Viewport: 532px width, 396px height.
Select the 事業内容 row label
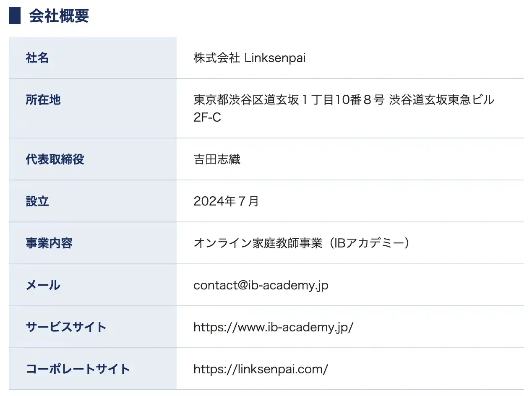[x=49, y=243]
